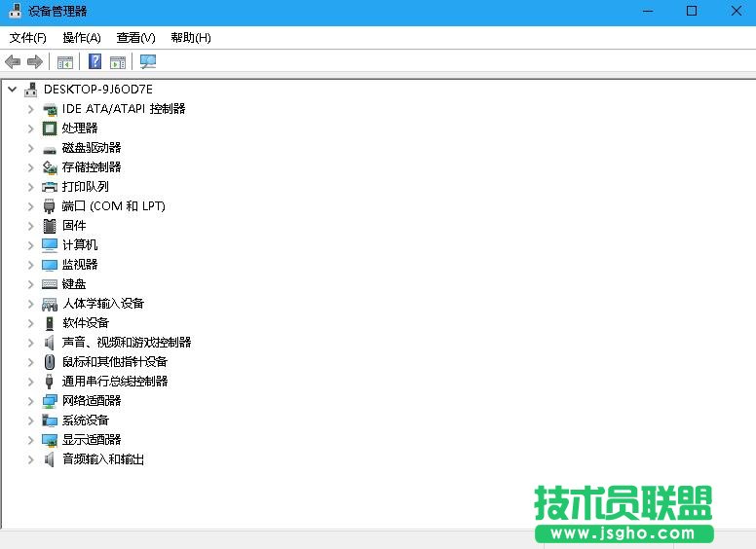Collapse the DESKTOP-9J6OD7E root node
This screenshot has height=549, width=756.
click(12, 90)
